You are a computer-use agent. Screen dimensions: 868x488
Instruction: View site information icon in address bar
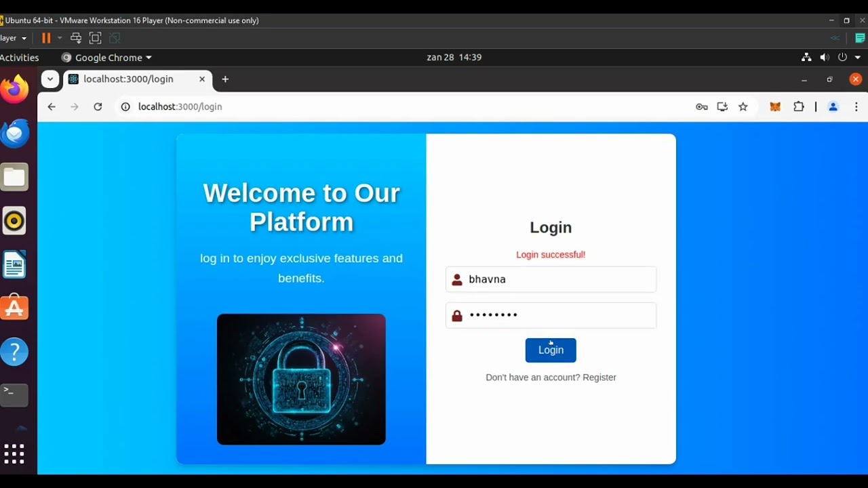(x=125, y=106)
